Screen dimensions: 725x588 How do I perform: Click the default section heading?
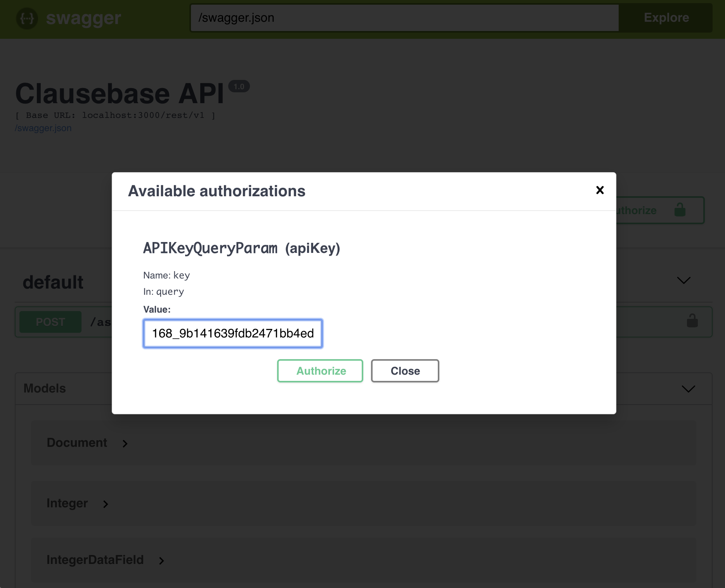(x=53, y=282)
